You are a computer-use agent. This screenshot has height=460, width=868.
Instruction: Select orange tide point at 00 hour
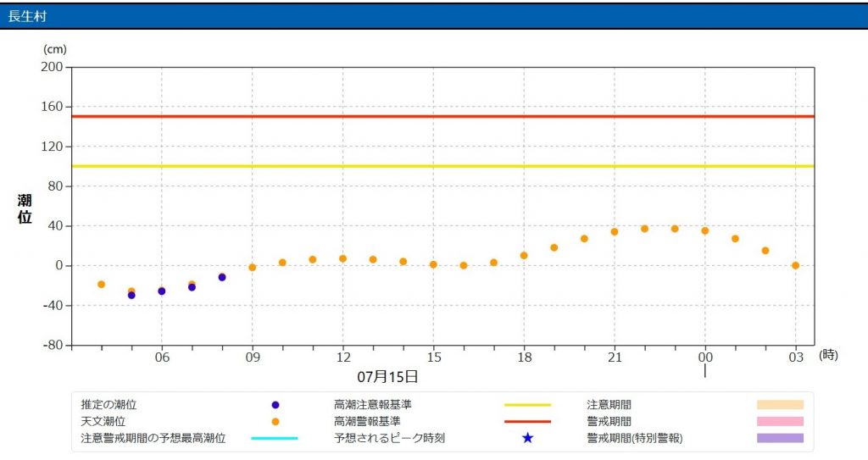click(x=704, y=230)
